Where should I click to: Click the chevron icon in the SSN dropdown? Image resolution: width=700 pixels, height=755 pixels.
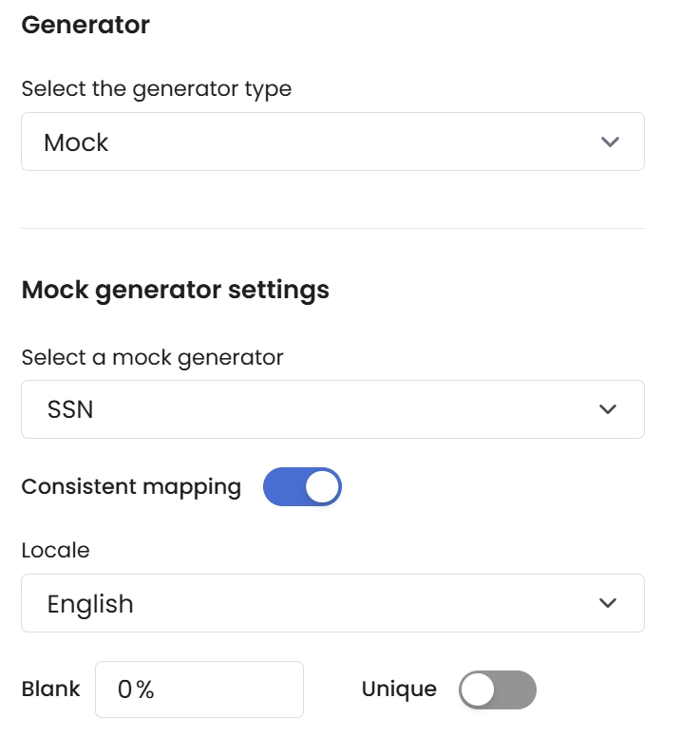coord(608,409)
